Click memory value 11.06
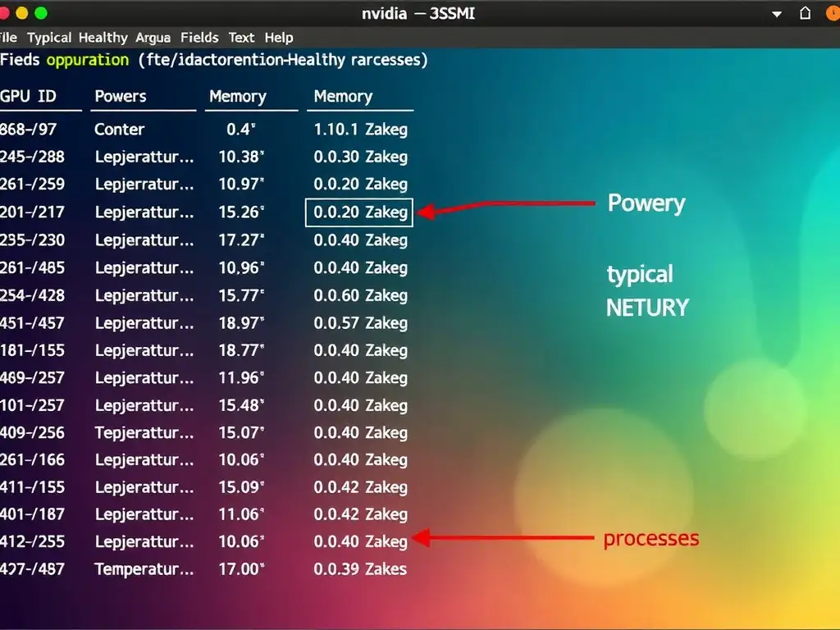This screenshot has width=840, height=630. tap(242, 514)
